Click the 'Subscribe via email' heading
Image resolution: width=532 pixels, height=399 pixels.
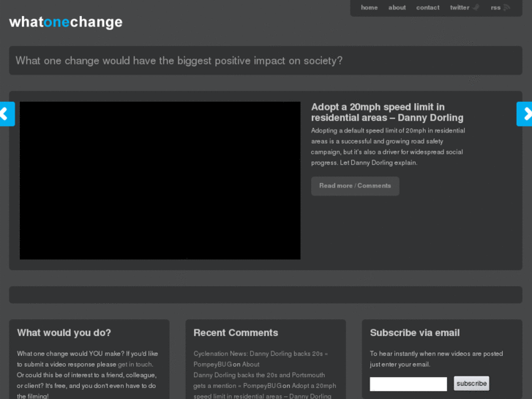coord(415,333)
